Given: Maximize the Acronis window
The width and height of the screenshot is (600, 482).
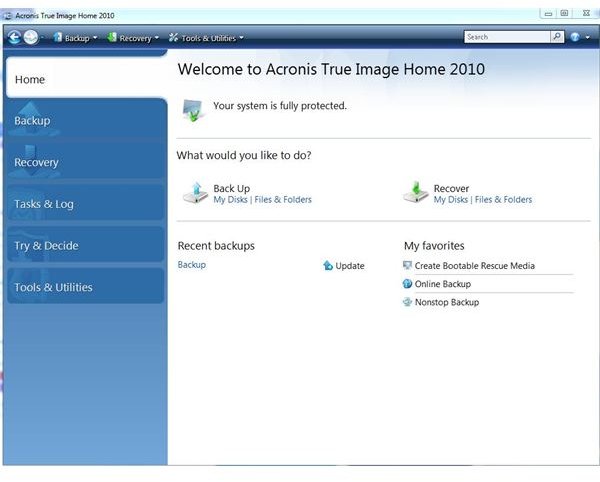Looking at the screenshot, I should (564, 13).
